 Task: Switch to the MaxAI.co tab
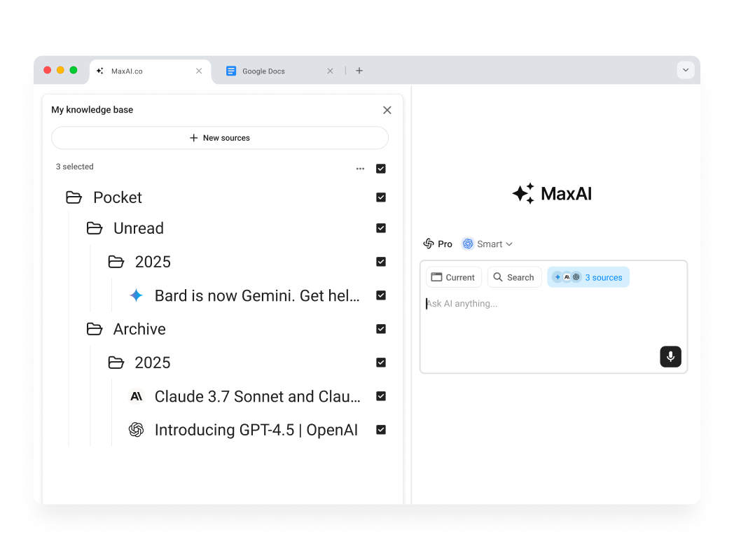coord(150,71)
